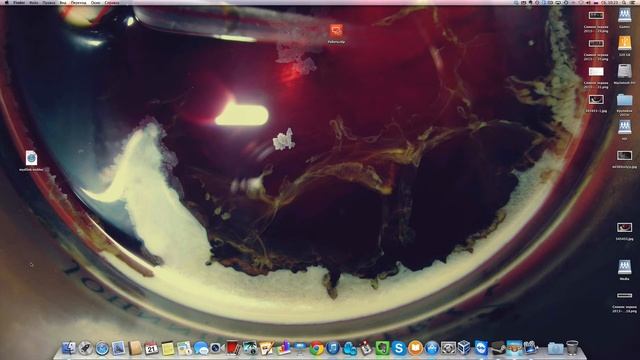The width and height of the screenshot is (640, 360).
Task: Open Spotlight search in menu bar
Action: click(624, 2)
